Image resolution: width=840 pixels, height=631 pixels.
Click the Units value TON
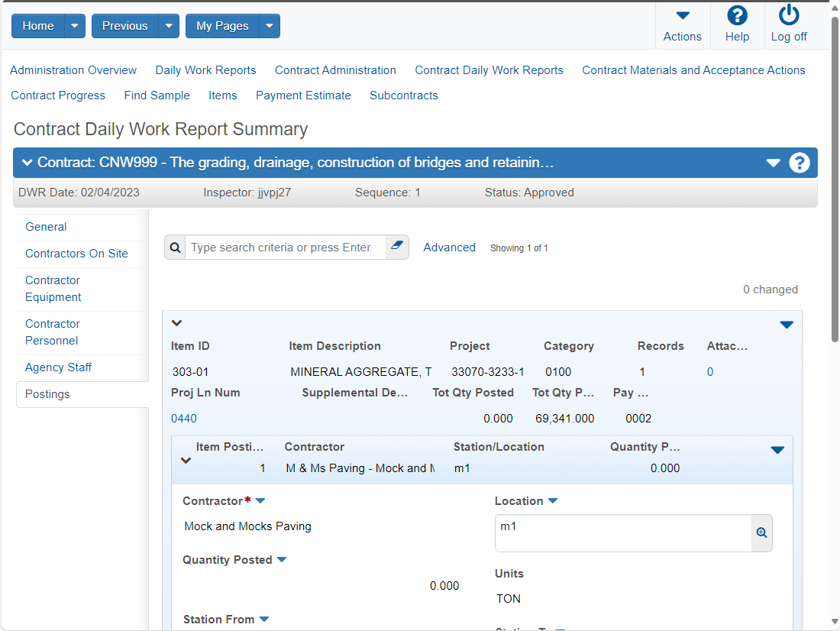(509, 599)
